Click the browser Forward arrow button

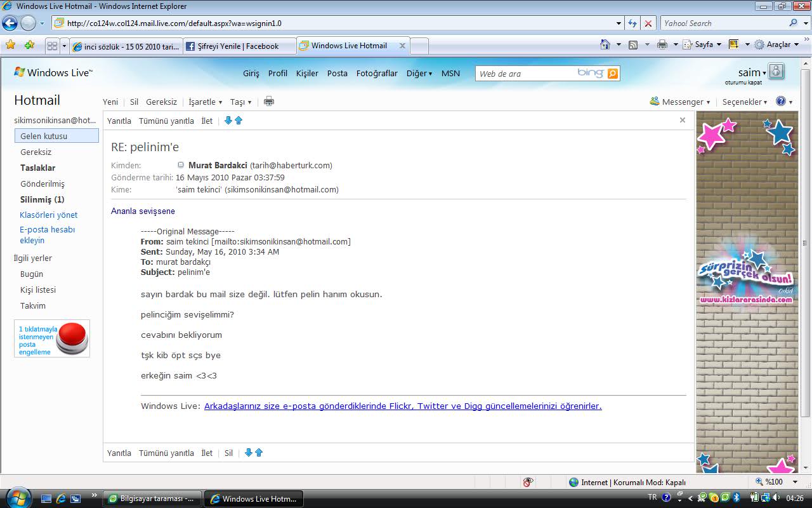point(29,23)
